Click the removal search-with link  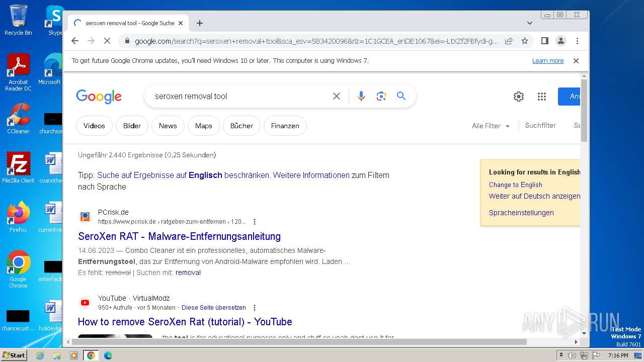click(188, 273)
